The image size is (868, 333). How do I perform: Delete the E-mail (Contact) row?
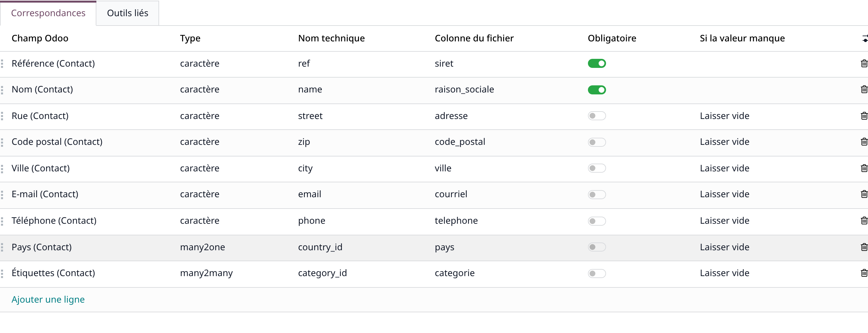864,194
